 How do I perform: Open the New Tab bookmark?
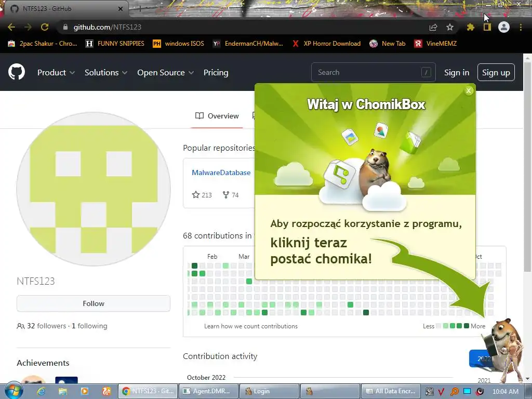(388, 44)
